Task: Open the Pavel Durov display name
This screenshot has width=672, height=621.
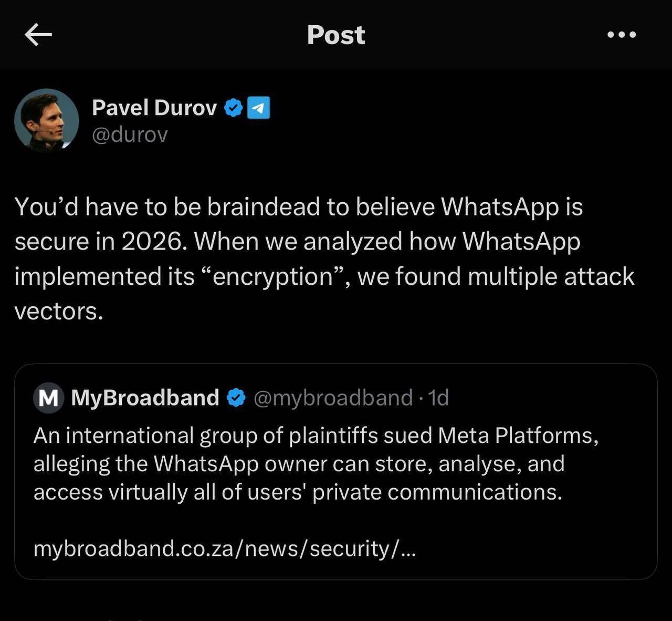Action: pyautogui.click(x=154, y=108)
